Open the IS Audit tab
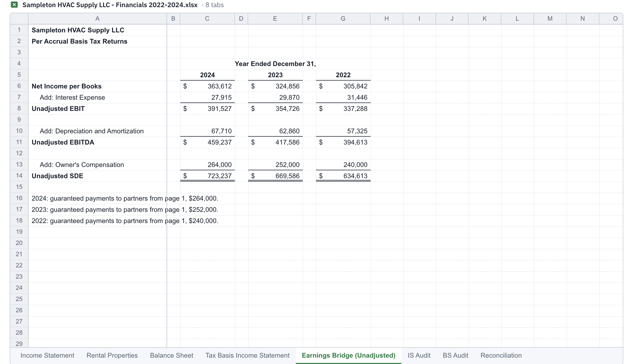This screenshot has width=633, height=364. (419, 355)
